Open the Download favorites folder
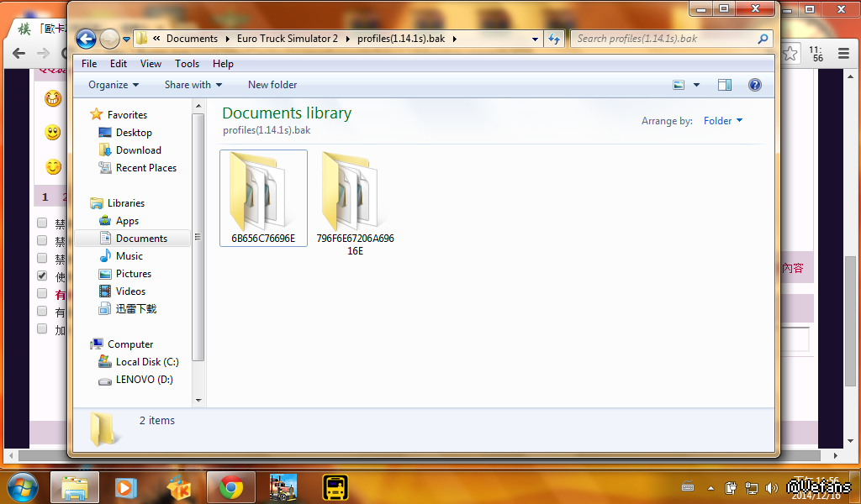The width and height of the screenshot is (861, 504). [x=138, y=150]
